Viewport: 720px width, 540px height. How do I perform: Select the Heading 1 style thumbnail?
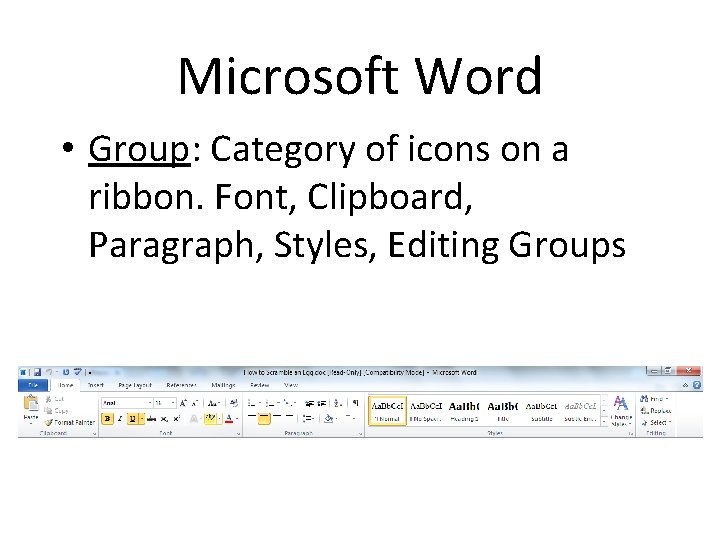464,411
